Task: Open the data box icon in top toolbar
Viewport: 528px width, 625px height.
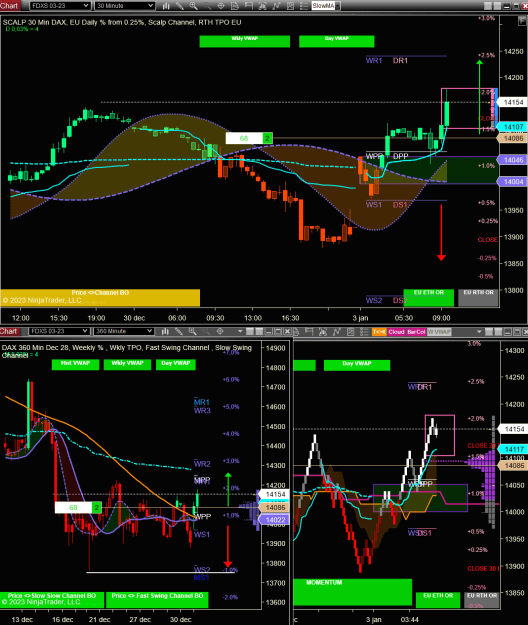Action: click(235, 6)
